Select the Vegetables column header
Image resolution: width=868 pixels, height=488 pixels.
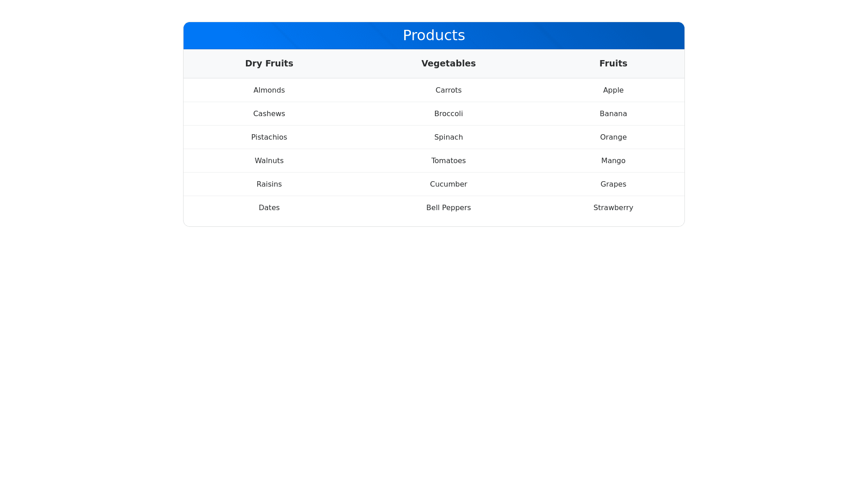tap(448, 64)
